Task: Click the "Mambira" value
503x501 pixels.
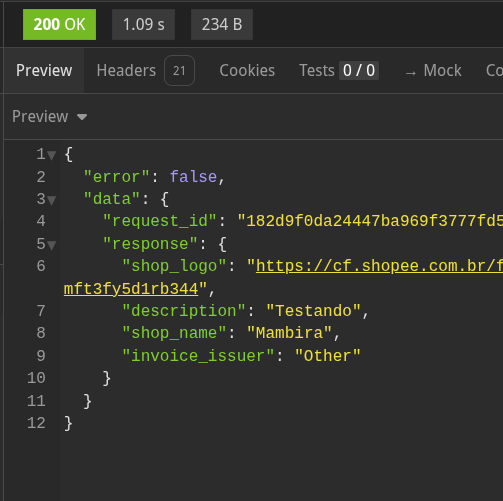Action: pos(290,333)
